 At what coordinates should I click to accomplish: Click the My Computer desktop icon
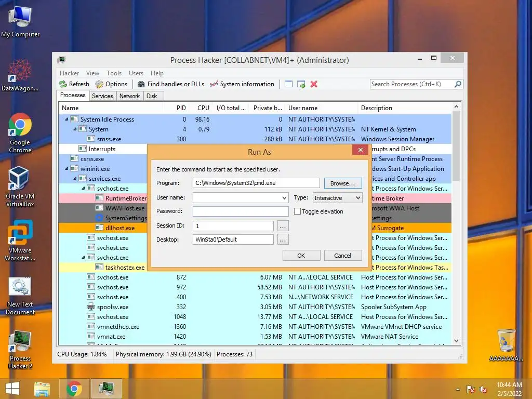(x=20, y=22)
